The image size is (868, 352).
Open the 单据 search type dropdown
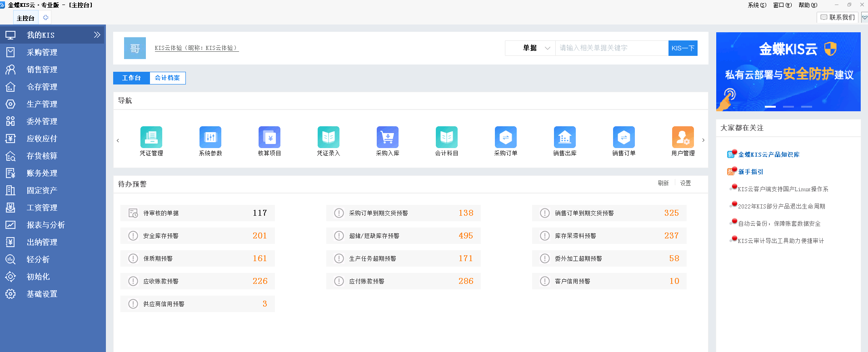[530, 48]
